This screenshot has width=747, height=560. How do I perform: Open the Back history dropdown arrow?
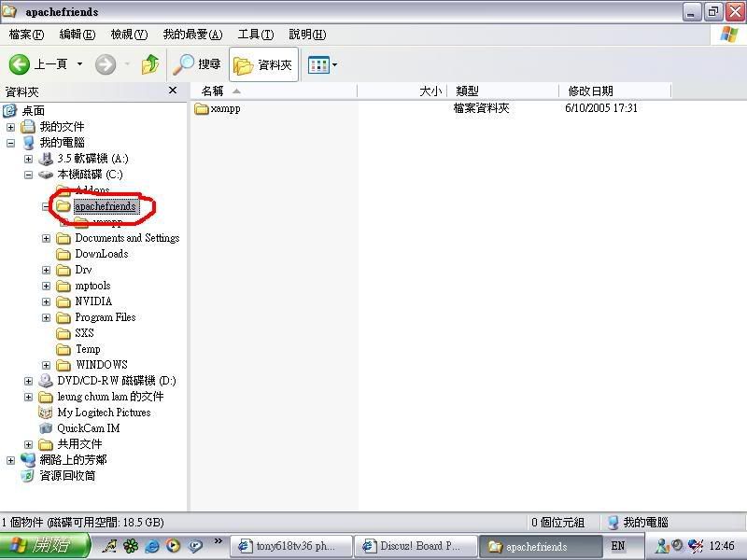click(x=79, y=64)
